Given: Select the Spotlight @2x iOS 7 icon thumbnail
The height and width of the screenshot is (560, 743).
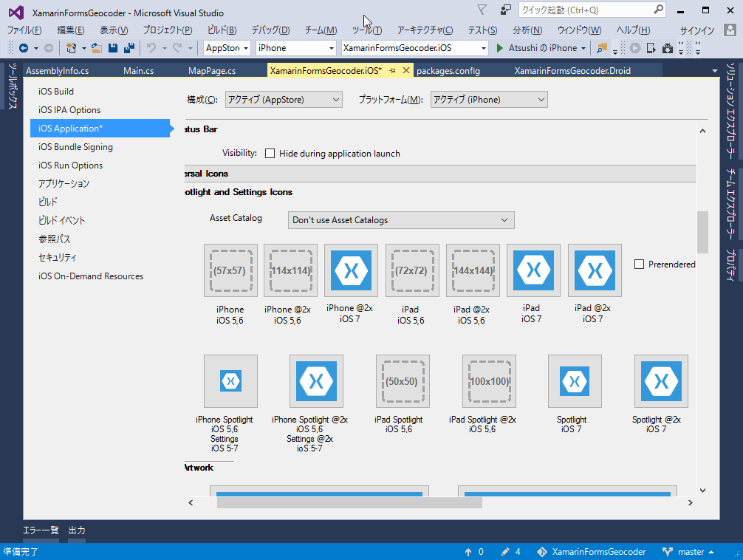Looking at the screenshot, I should pos(661,381).
